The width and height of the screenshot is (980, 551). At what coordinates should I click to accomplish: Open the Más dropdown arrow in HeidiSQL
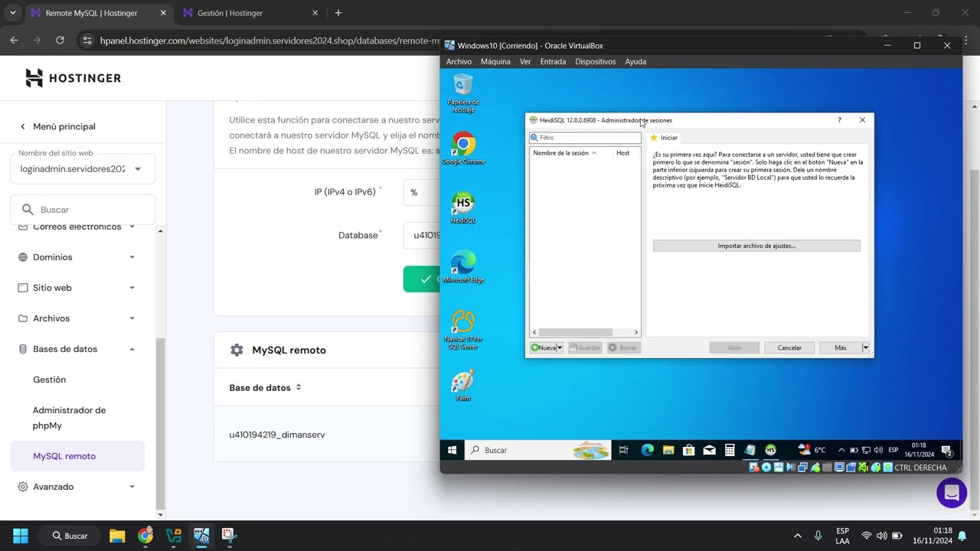tap(865, 347)
